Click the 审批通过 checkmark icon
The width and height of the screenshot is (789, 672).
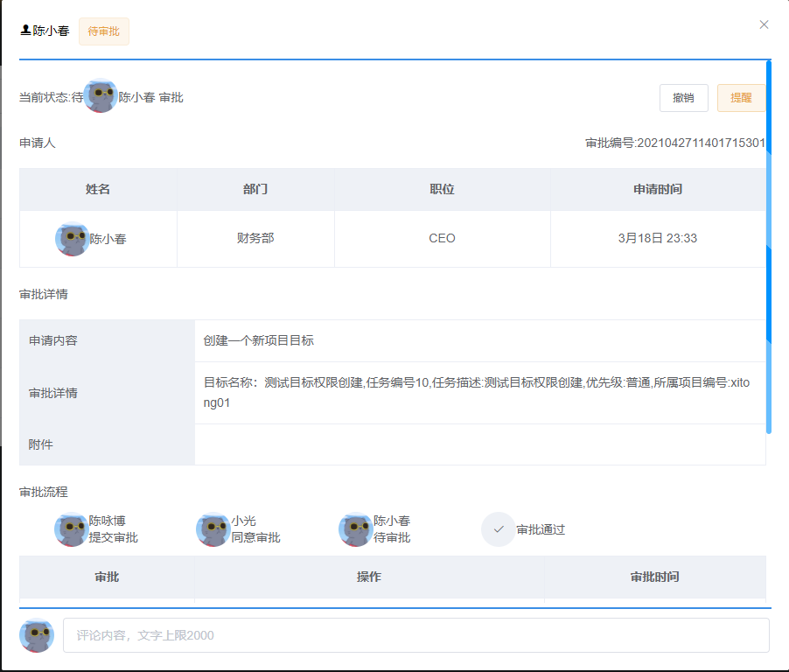click(x=499, y=529)
